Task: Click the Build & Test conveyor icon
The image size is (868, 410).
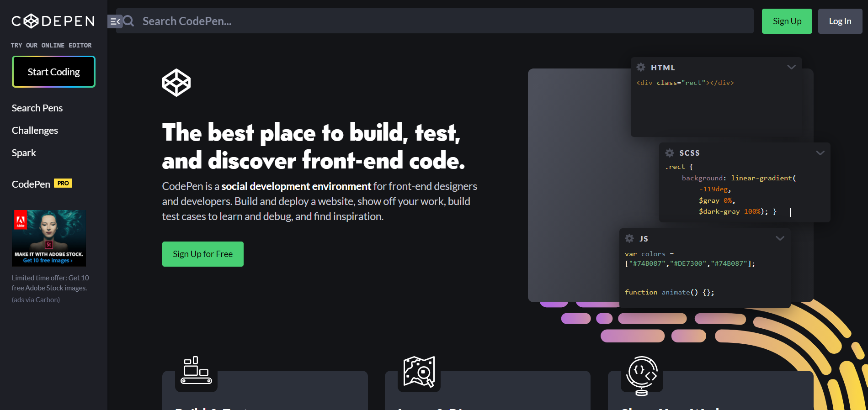Action: (196, 370)
